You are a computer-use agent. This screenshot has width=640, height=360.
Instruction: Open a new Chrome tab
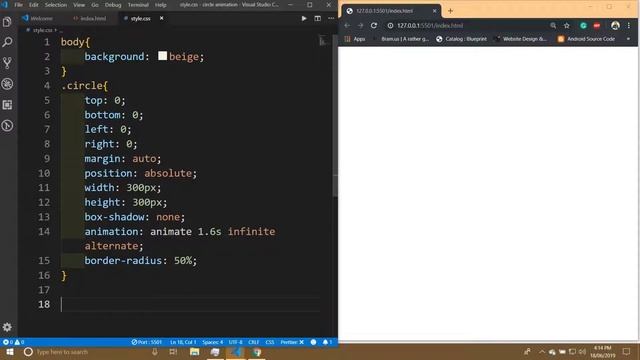[x=450, y=11]
